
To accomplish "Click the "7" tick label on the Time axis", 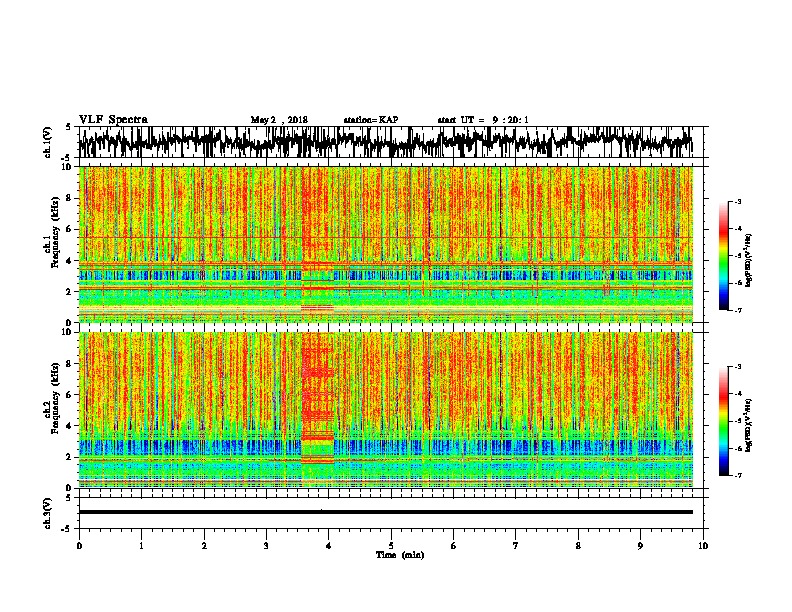I will click(x=516, y=546).
